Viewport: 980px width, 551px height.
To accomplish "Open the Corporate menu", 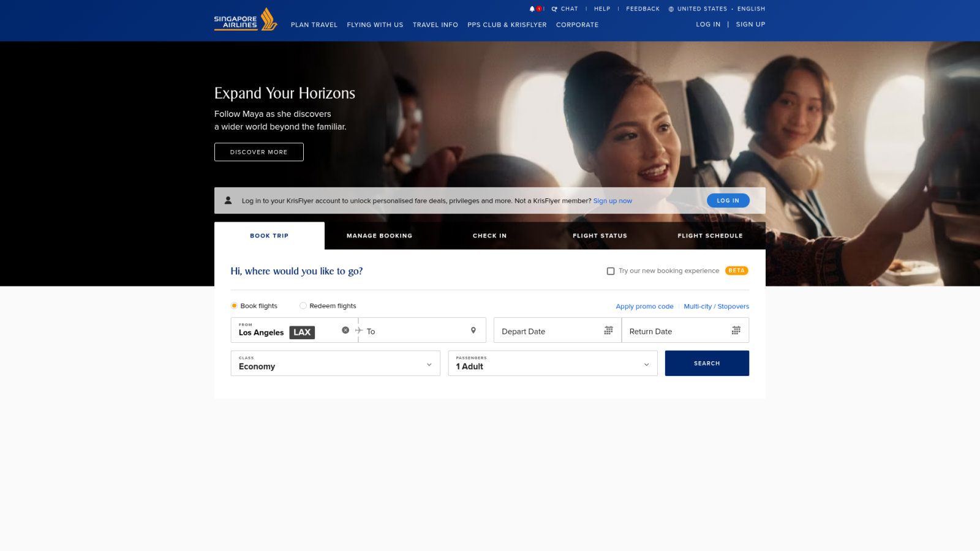I will 578,25.
